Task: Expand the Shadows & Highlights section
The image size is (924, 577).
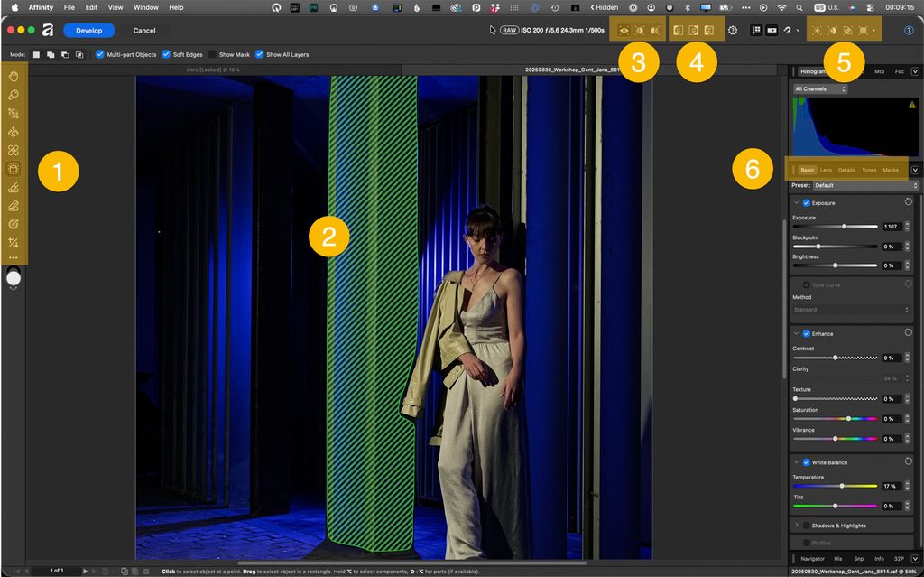Action: coord(797,526)
